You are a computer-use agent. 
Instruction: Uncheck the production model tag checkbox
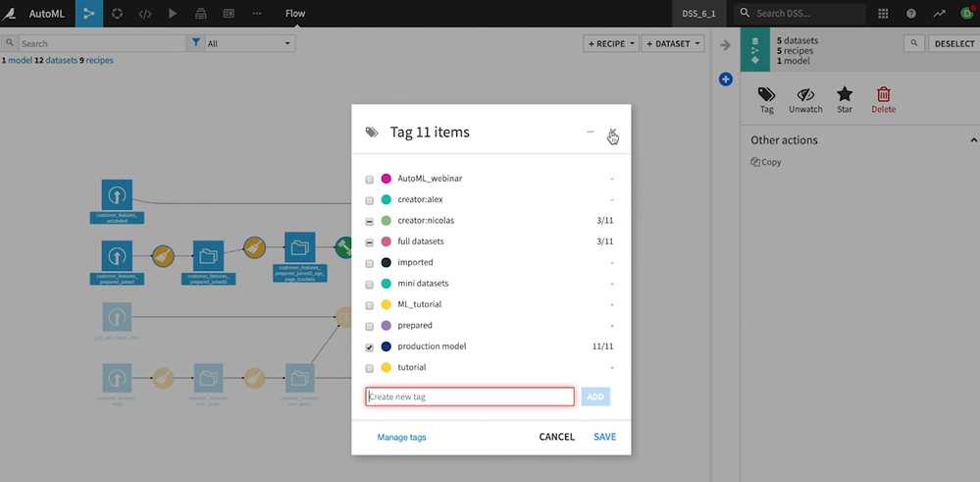pos(370,347)
